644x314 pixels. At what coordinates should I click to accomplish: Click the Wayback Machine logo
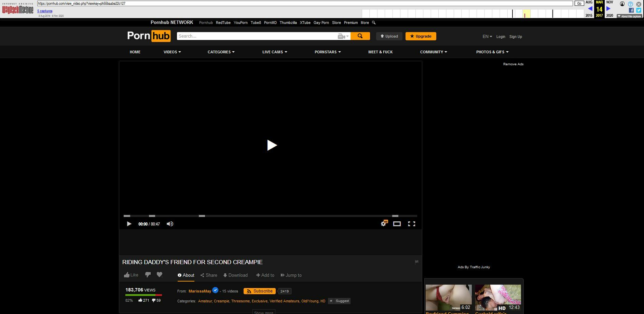(18, 9)
